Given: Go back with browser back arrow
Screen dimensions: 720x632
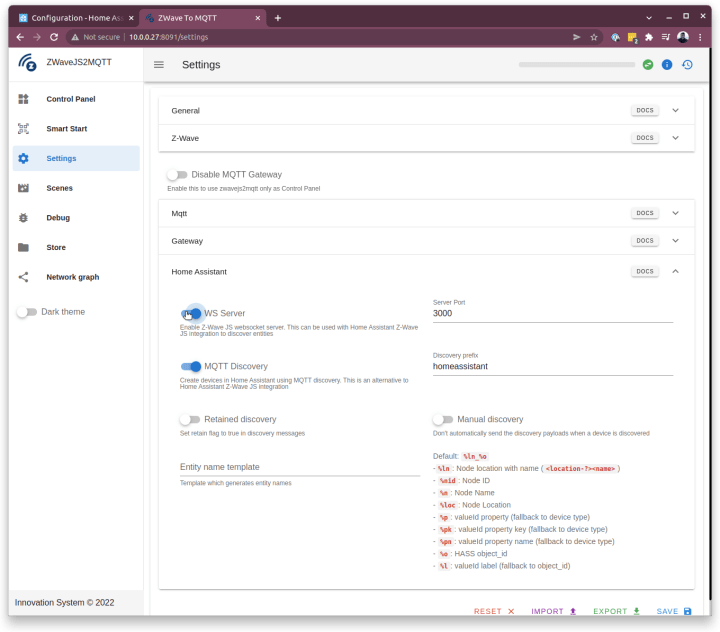Looking at the screenshot, I should (20, 37).
